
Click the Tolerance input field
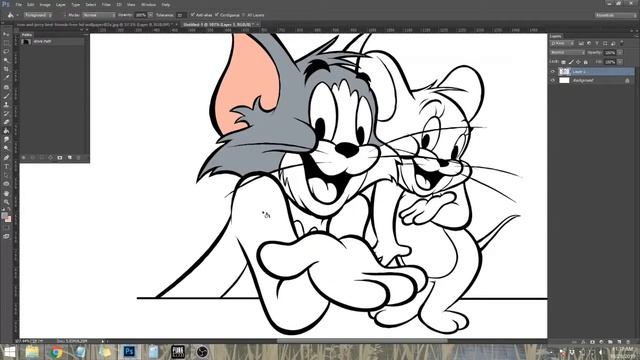(x=181, y=15)
